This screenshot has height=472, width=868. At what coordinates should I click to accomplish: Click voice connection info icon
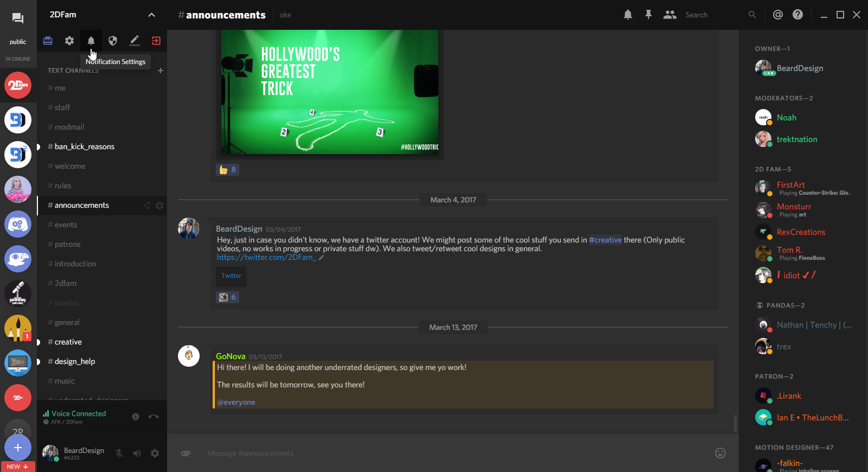tap(136, 417)
